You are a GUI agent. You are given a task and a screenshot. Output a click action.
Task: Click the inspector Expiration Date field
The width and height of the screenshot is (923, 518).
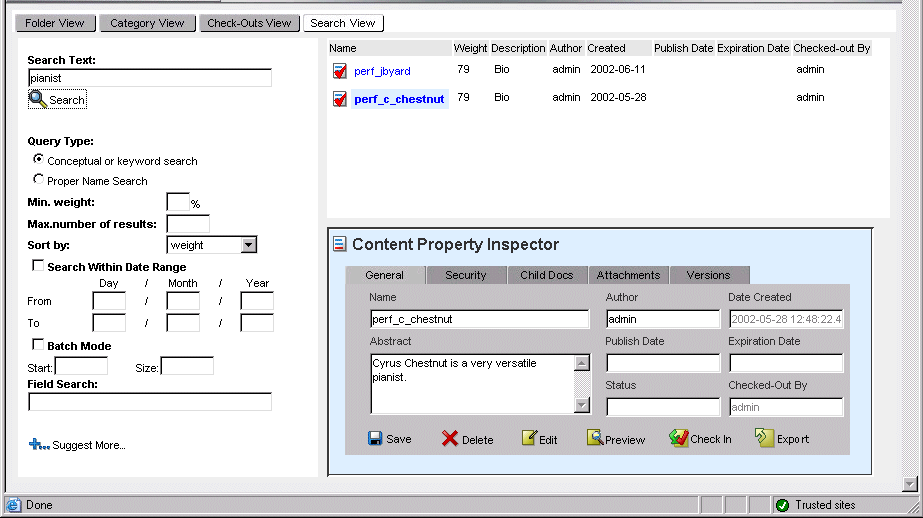786,363
